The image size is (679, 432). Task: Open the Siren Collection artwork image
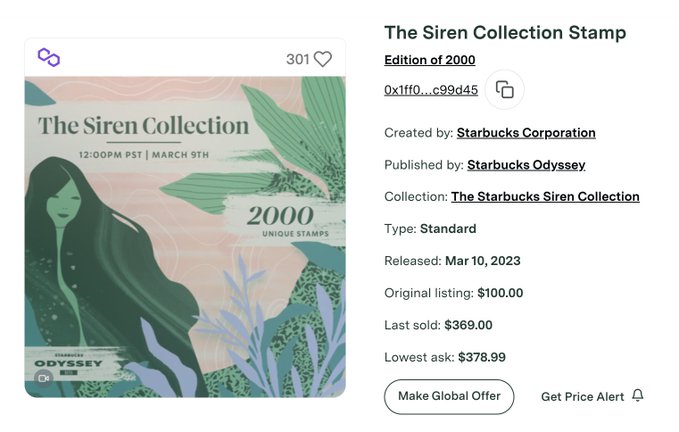coord(185,237)
